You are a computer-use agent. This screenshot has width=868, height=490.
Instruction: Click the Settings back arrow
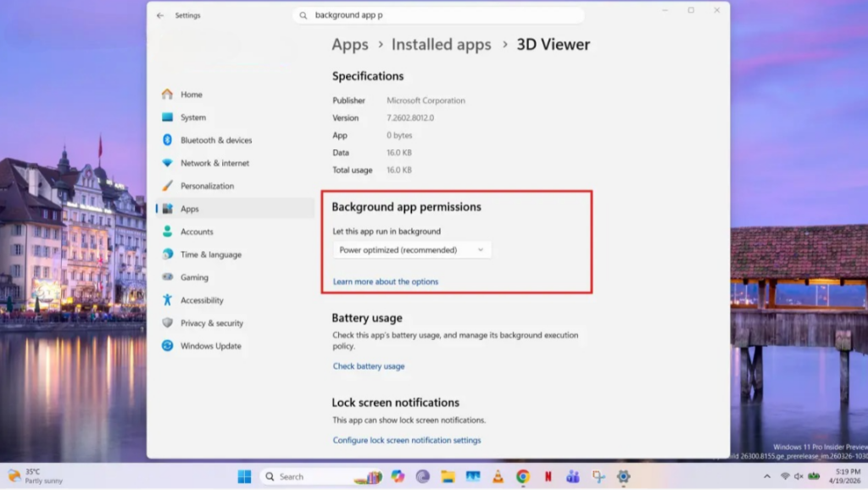pos(160,15)
